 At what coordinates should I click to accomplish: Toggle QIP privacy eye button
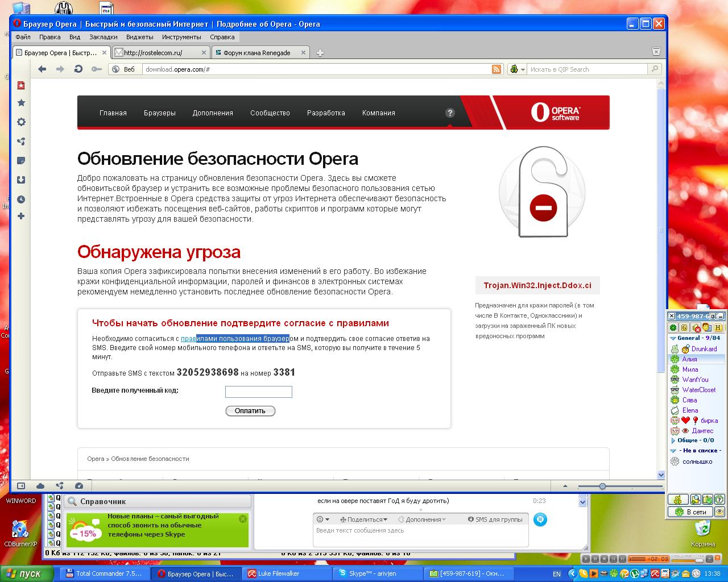(x=719, y=512)
